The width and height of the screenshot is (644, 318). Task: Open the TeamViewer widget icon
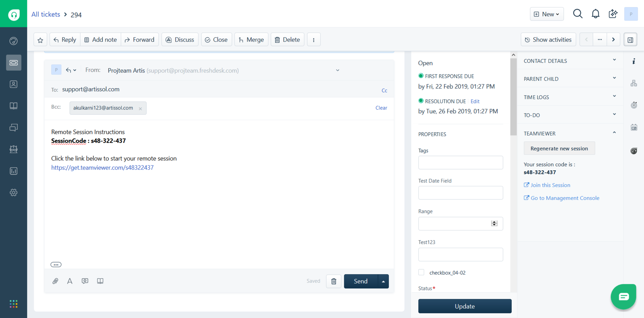(634, 151)
